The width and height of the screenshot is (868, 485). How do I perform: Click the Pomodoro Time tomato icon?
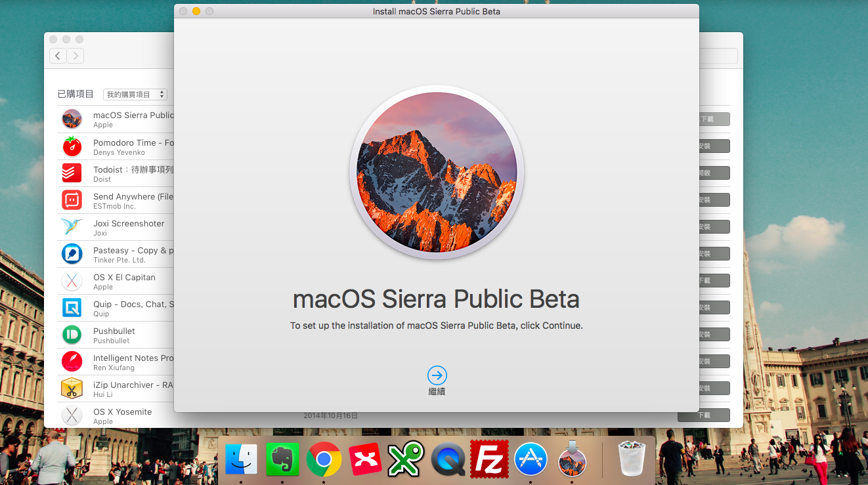click(72, 146)
